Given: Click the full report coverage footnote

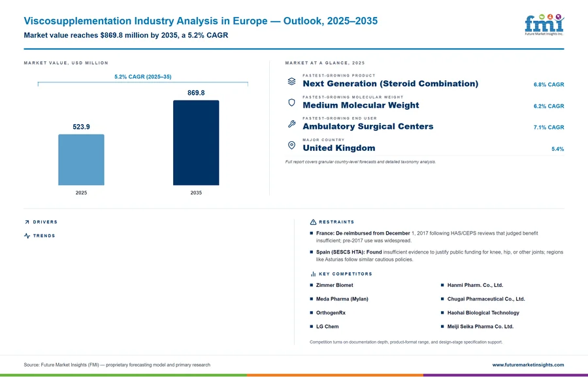Looking at the screenshot, I should point(361,162).
